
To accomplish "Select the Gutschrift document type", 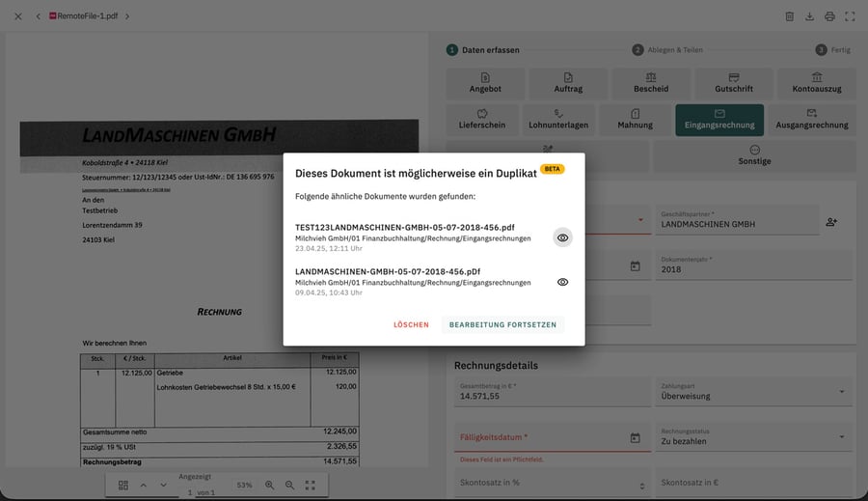I will tap(734, 83).
